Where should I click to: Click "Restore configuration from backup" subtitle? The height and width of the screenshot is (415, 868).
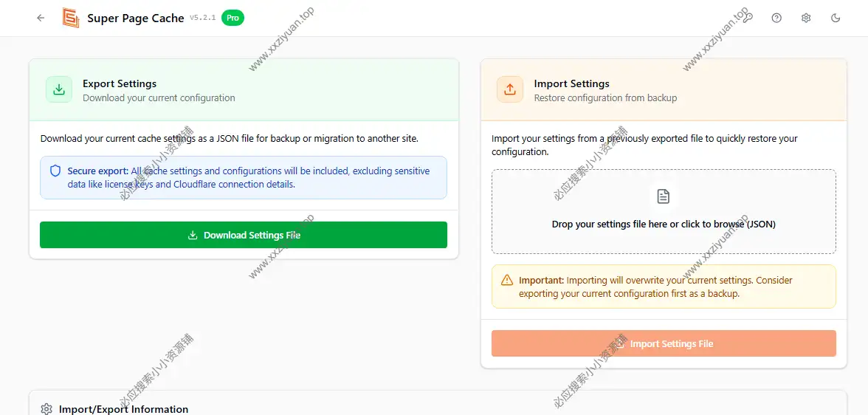[x=605, y=98]
